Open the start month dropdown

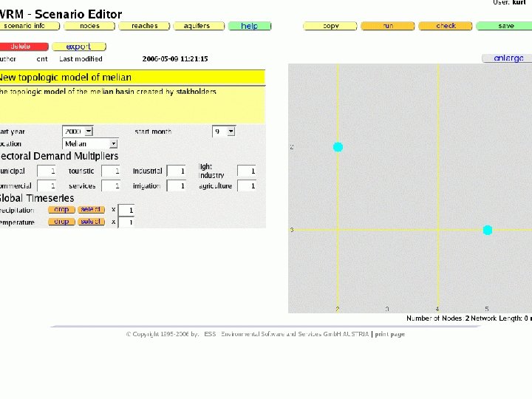pyautogui.click(x=224, y=132)
